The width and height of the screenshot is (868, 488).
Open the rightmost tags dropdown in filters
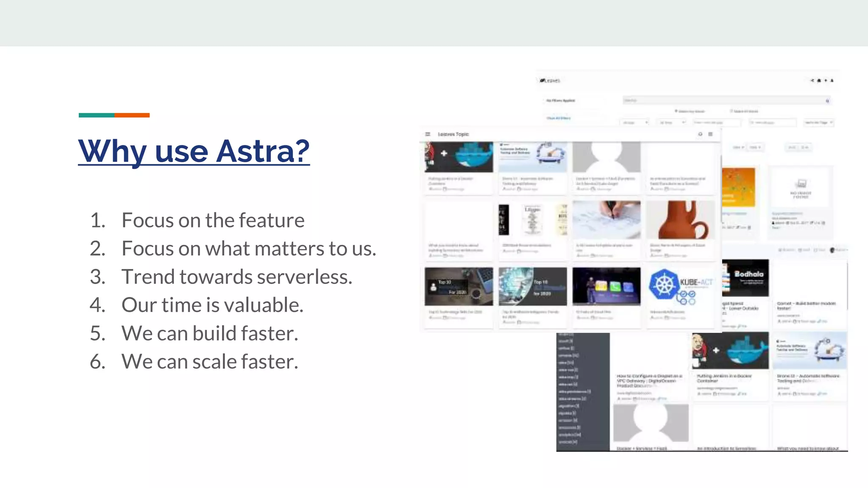(819, 122)
